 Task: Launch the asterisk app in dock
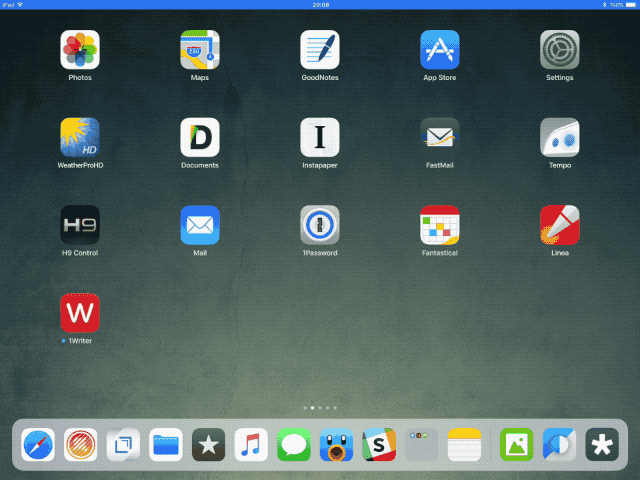point(602,444)
